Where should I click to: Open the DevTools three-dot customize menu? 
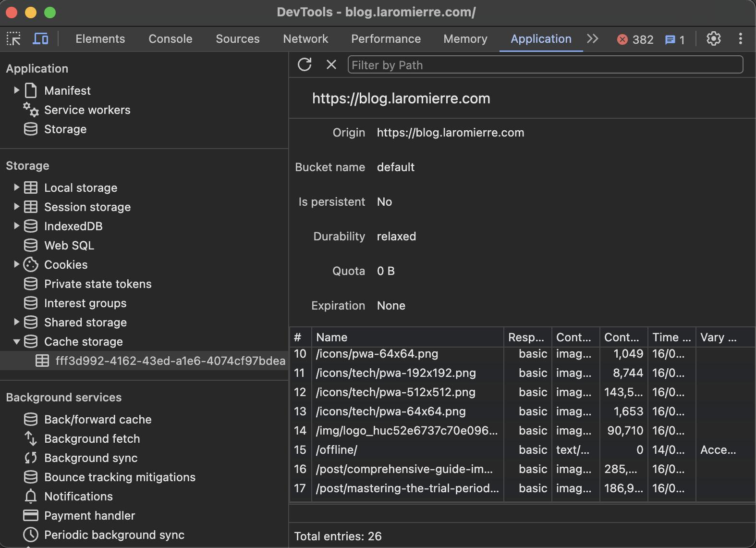click(741, 39)
